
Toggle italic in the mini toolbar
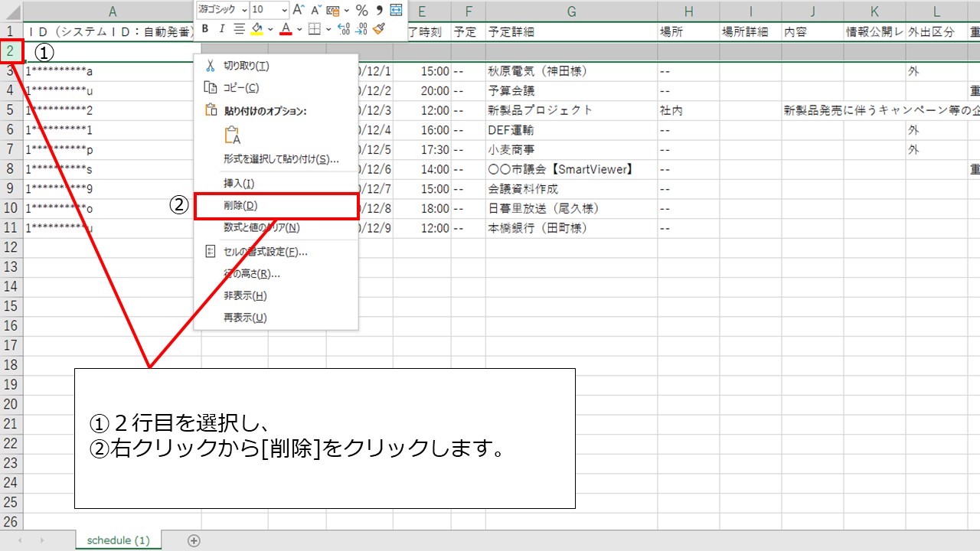point(221,29)
